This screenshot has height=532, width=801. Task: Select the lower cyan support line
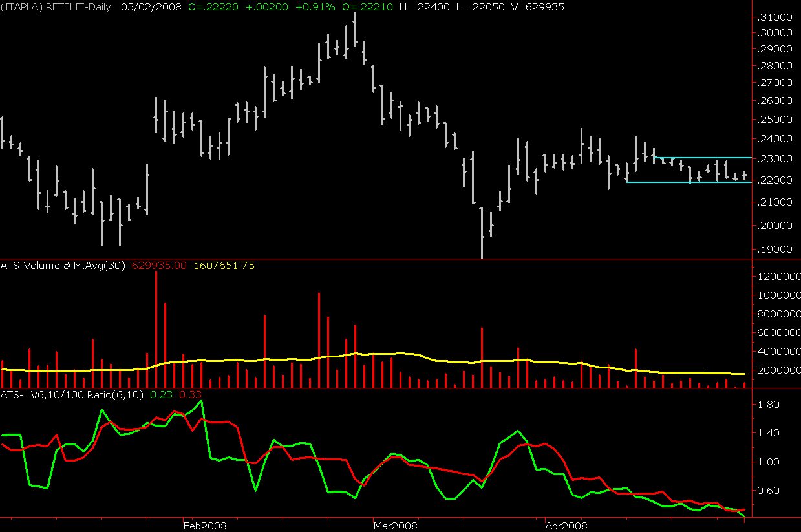tap(685, 182)
